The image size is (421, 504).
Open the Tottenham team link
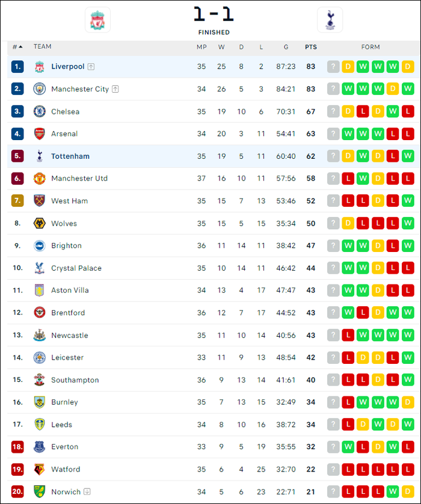(70, 156)
